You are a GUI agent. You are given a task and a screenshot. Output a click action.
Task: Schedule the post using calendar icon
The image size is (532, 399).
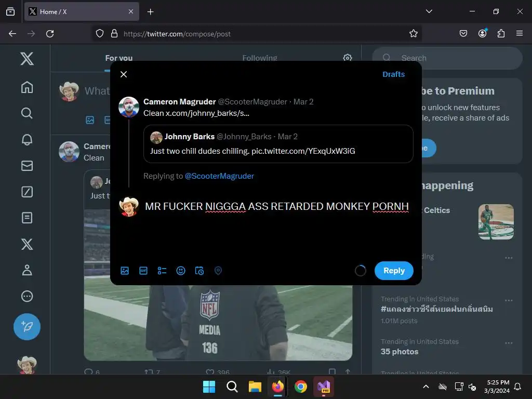pos(199,270)
